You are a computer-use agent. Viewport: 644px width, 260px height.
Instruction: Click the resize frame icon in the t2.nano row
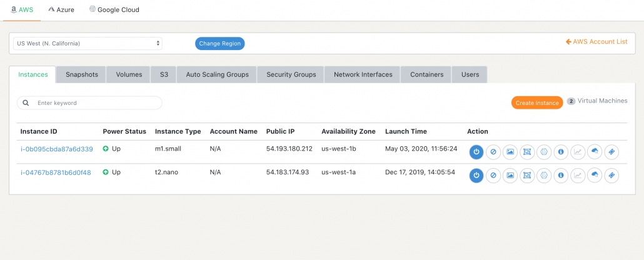click(x=527, y=176)
